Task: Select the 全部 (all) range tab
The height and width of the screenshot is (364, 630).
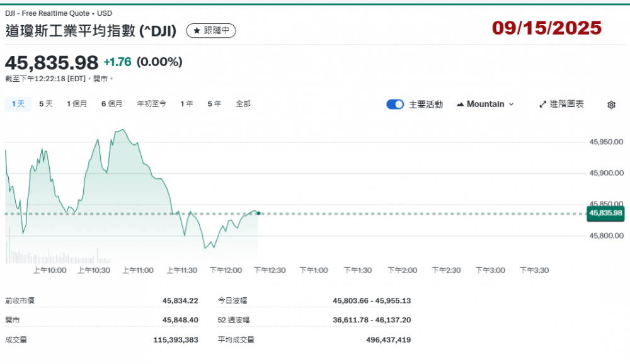Action: [243, 104]
